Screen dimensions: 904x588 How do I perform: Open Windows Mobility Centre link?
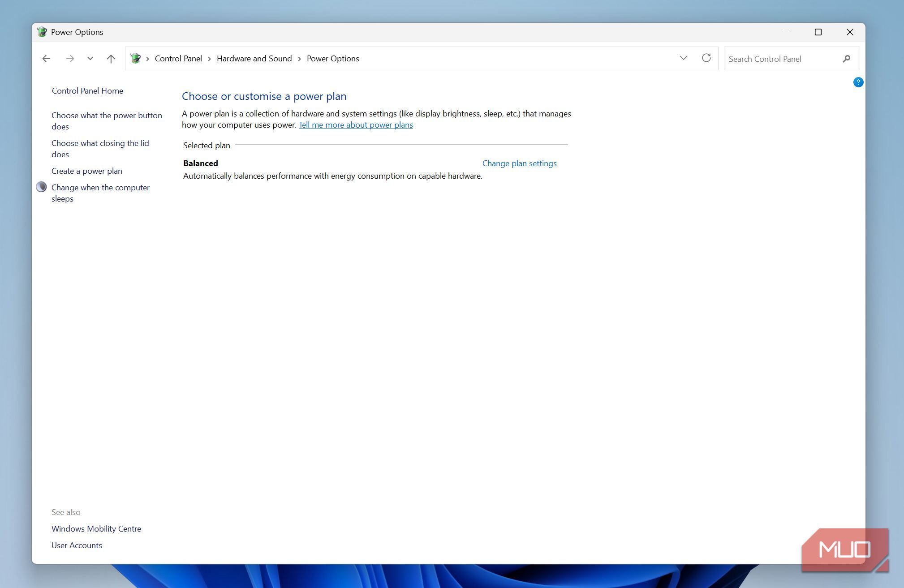coord(96,529)
